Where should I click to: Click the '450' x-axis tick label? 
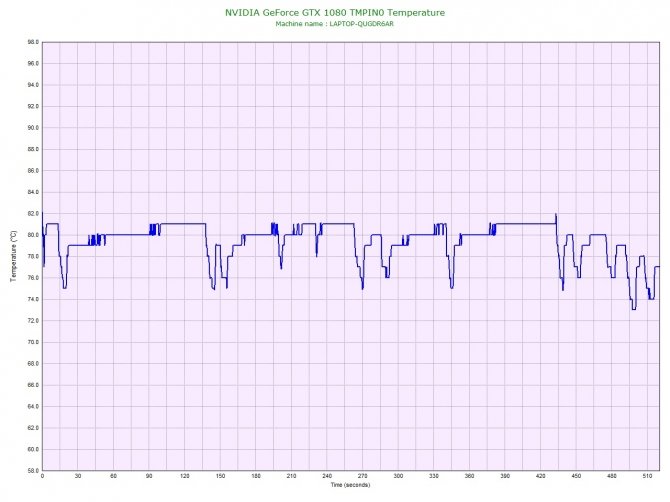click(576, 476)
